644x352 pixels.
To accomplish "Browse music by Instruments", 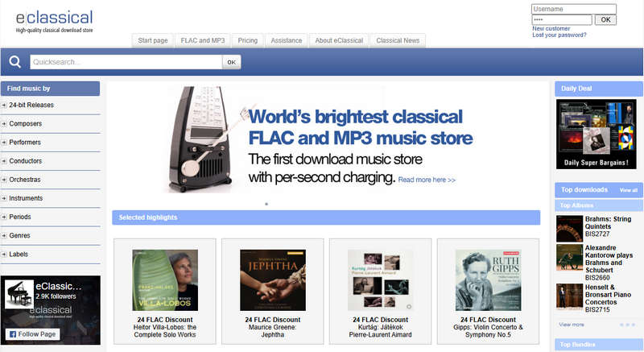I will click(26, 198).
